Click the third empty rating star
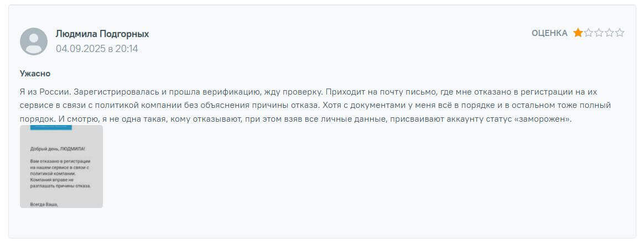 pyautogui.click(x=599, y=33)
